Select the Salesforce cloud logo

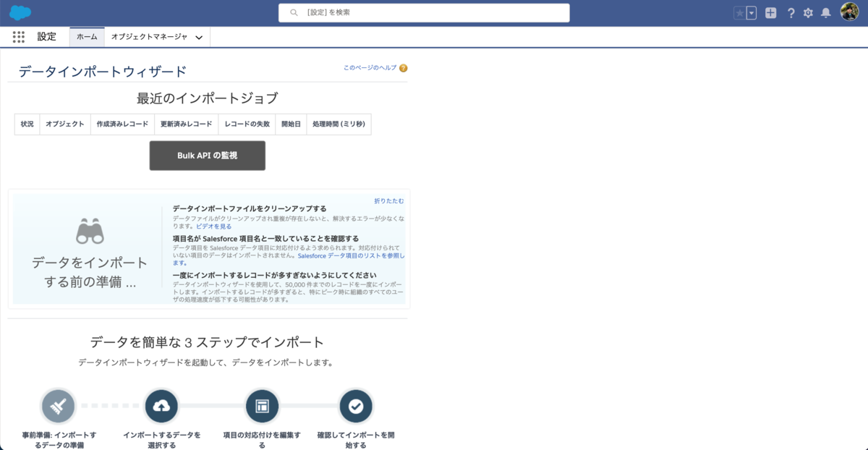22,12
